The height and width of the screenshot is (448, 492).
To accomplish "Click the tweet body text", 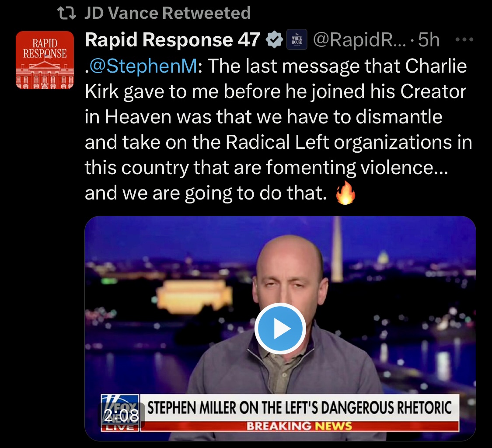I will tap(279, 129).
